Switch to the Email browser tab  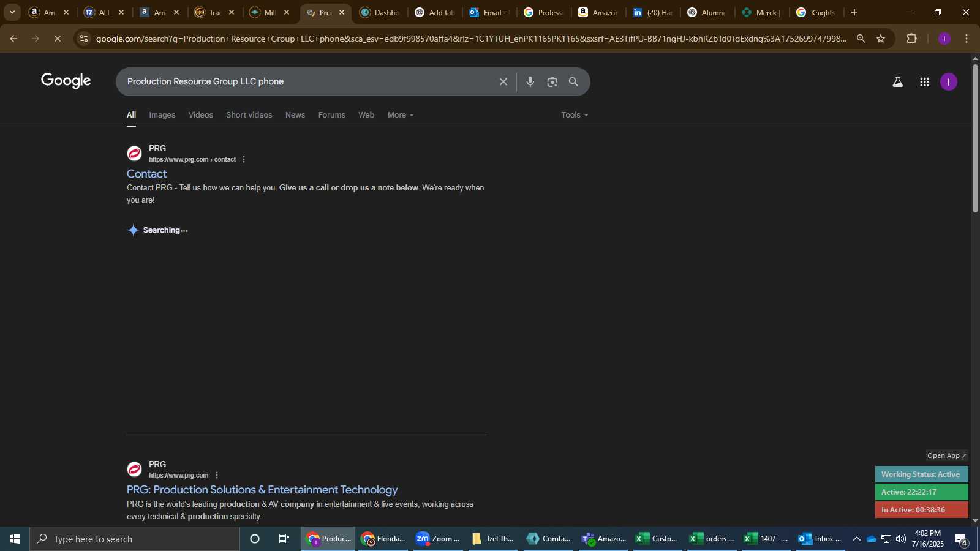click(x=490, y=12)
